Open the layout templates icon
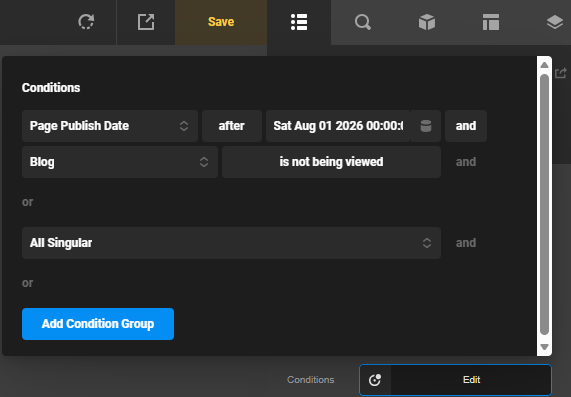571x397 pixels. (x=491, y=22)
